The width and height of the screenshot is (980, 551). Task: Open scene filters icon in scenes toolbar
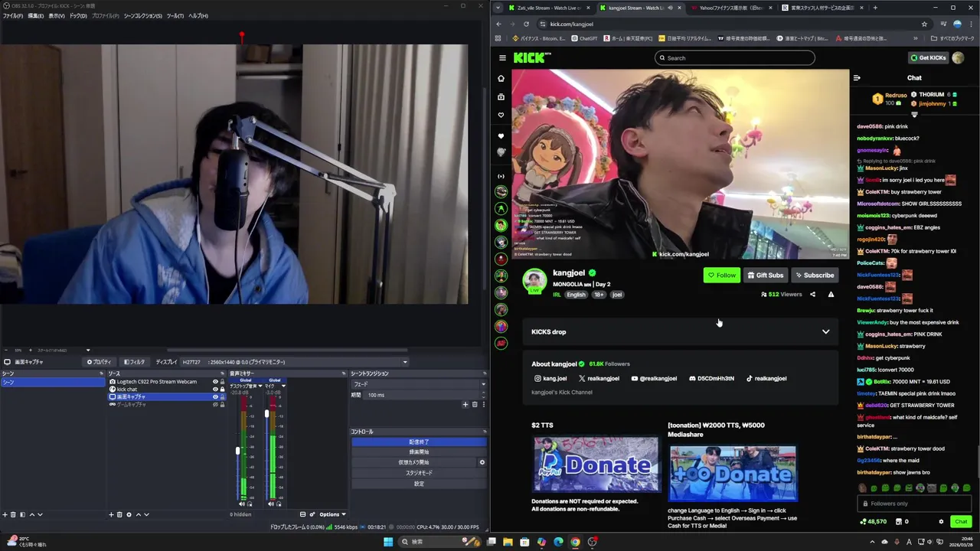(22, 514)
